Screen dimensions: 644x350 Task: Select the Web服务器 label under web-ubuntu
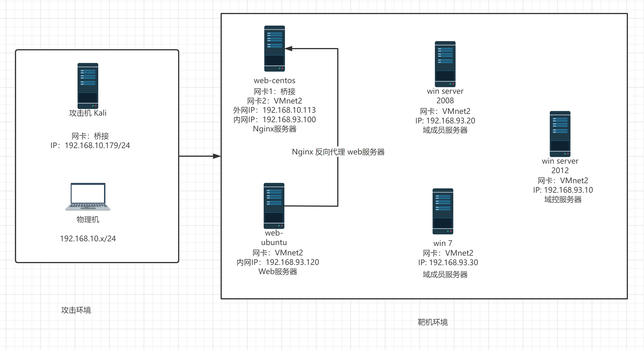(x=278, y=271)
